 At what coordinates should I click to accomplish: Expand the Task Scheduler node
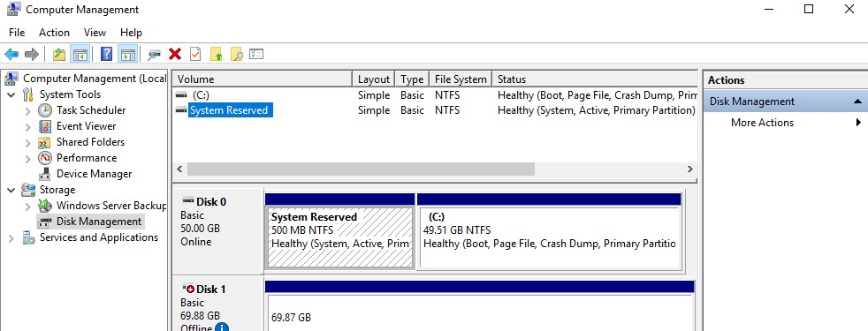coord(27,111)
